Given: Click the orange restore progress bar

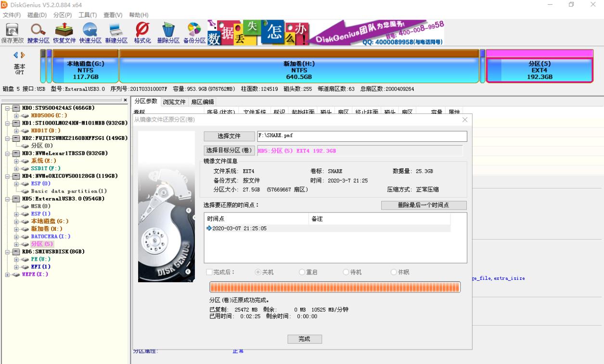Looking at the screenshot, I should (x=334, y=287).
